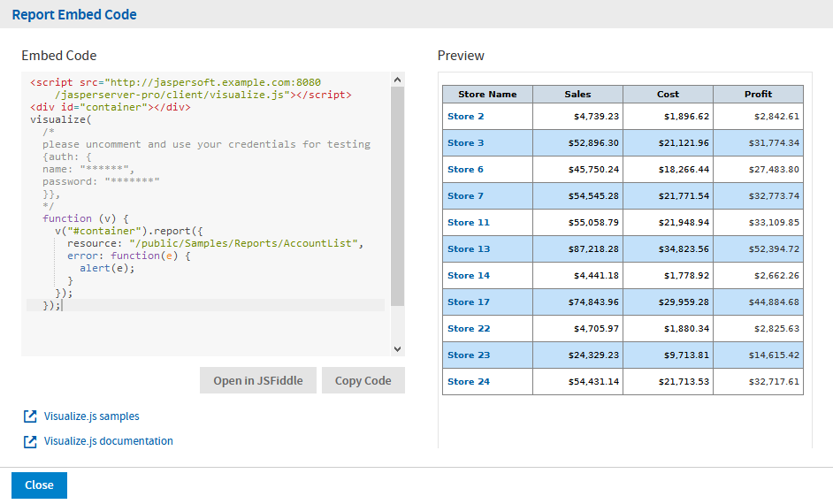Click the Store Name column header
Image resolution: width=833 pixels, height=504 pixels.
click(488, 94)
